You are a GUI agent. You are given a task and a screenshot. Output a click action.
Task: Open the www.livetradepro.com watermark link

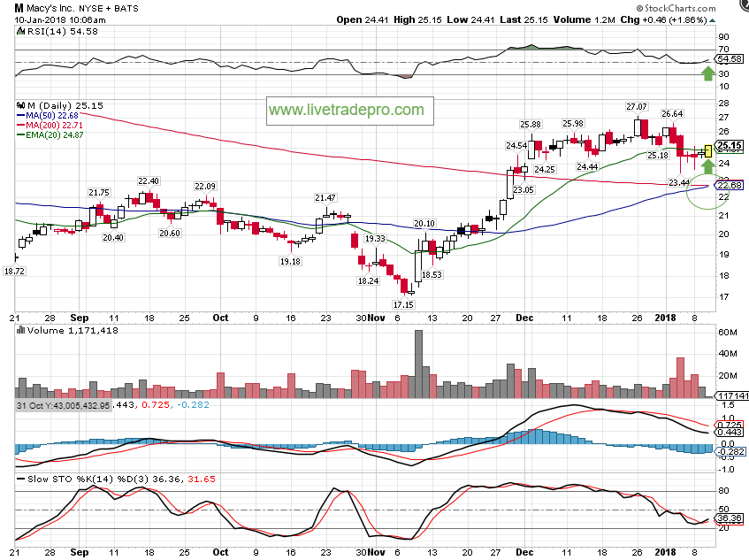(x=346, y=111)
